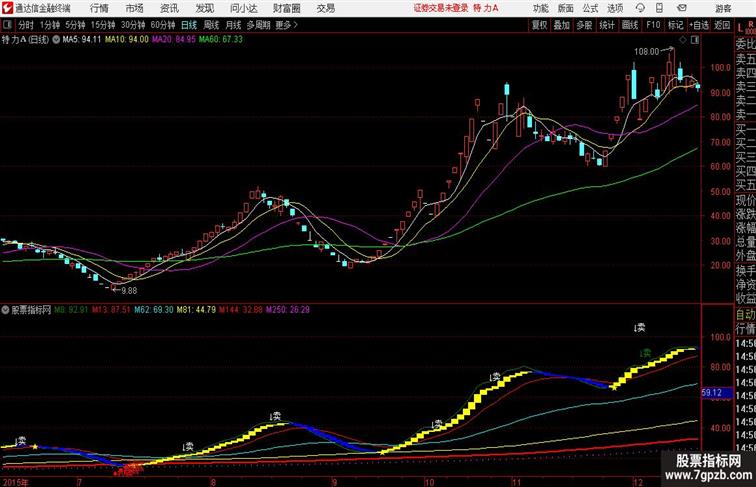Click the M62: 69.30 indicator value

[x=154, y=310]
